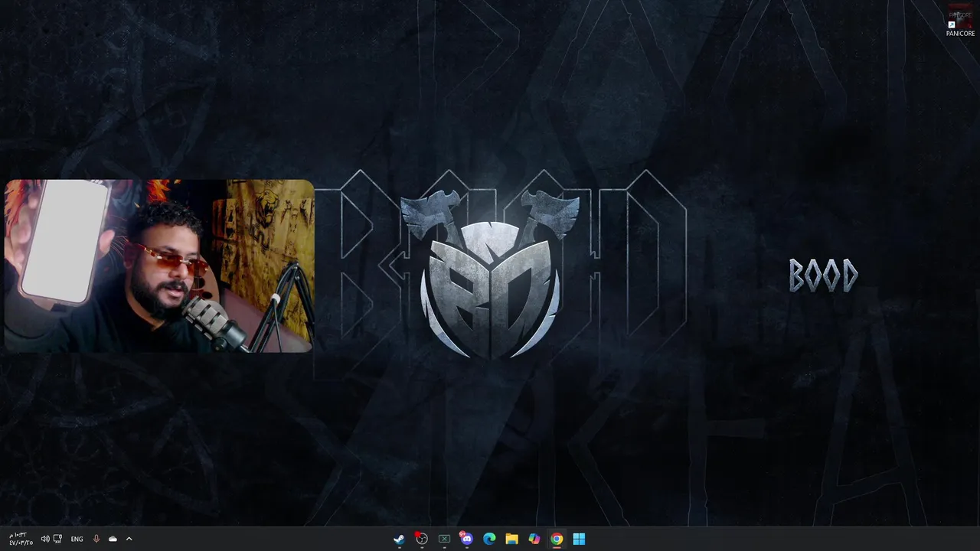Click the webcam overlay video
The width and height of the screenshot is (980, 551).
(159, 266)
